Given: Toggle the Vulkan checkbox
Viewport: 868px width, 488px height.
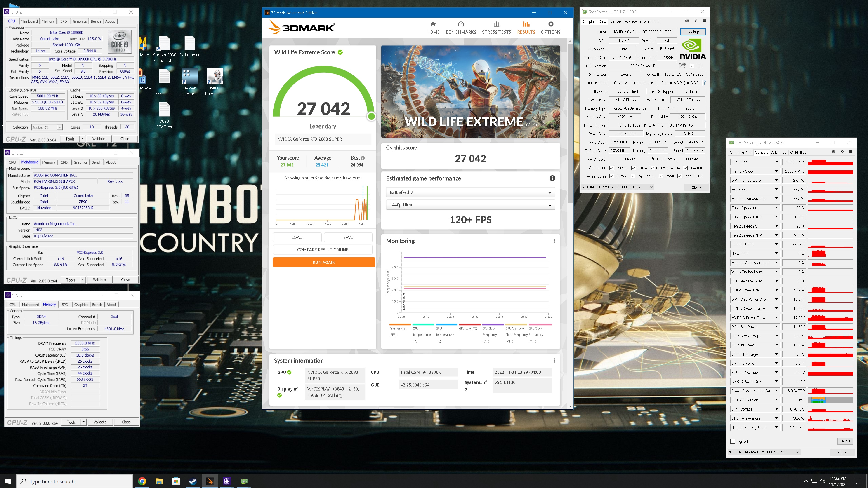Looking at the screenshot, I should click(612, 176).
